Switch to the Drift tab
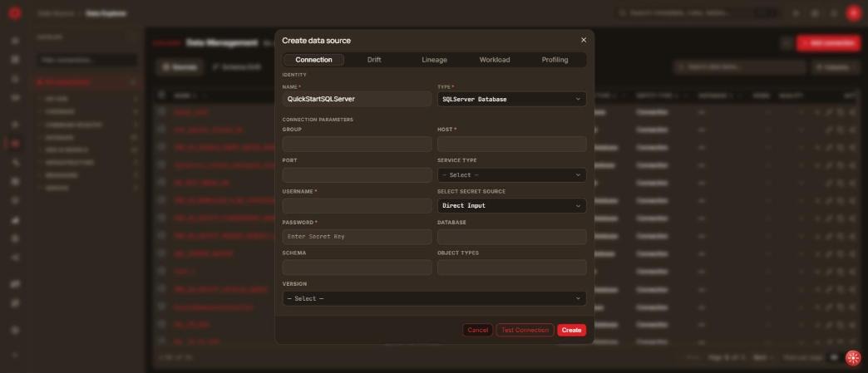This screenshot has height=373, width=868. click(374, 60)
